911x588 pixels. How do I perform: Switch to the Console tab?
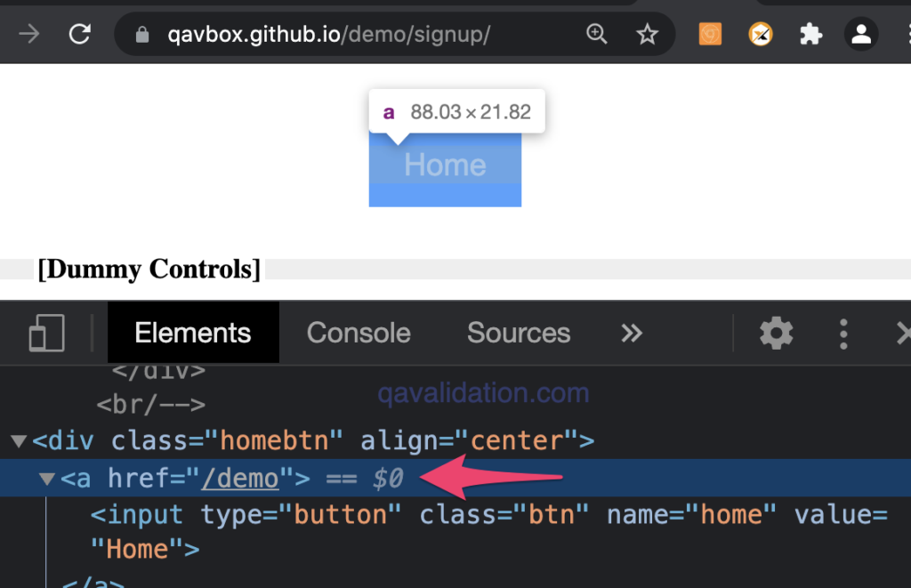point(359,333)
